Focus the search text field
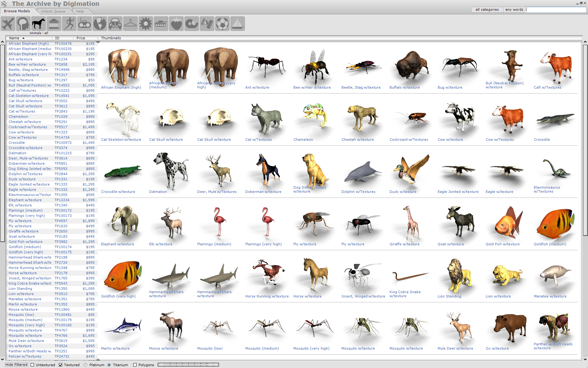The image size is (588, 368). tap(556, 10)
